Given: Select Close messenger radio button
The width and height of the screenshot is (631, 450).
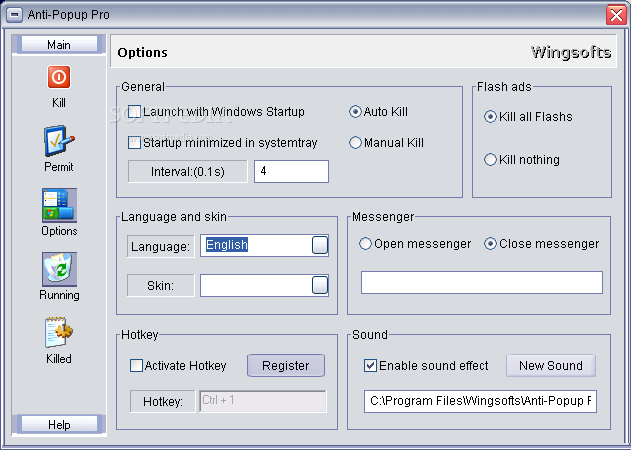Looking at the screenshot, I should [x=490, y=244].
